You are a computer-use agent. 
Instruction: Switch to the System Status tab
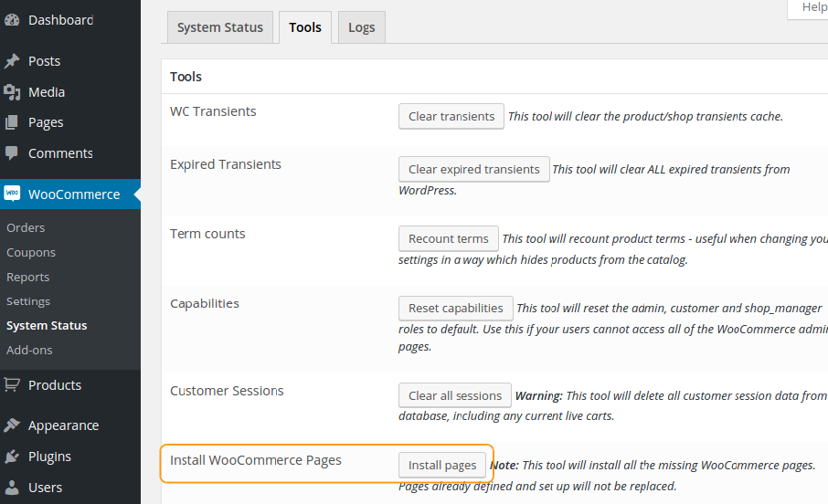tap(219, 27)
